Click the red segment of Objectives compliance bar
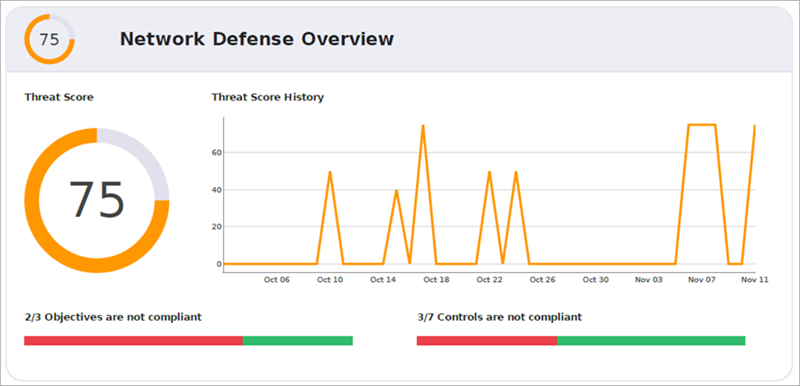This screenshot has height=386, width=800. (x=133, y=341)
